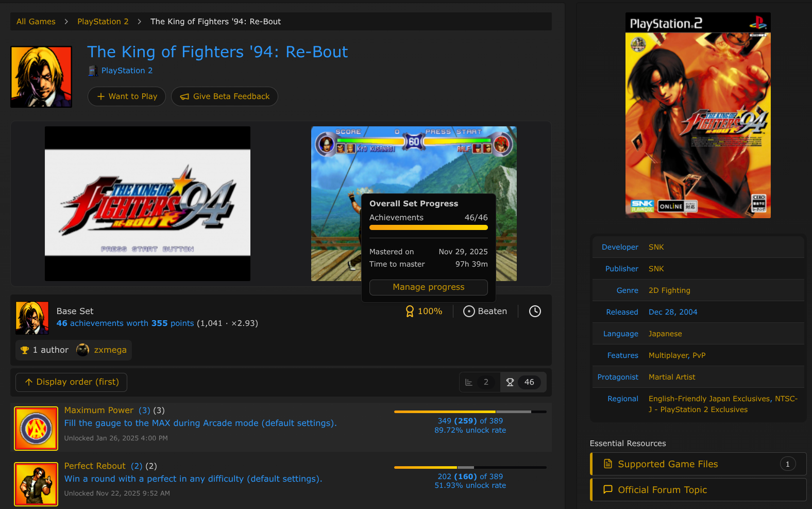This screenshot has height=509, width=812.
Task: Open the 100% mastery progress indicator
Action: 424,311
